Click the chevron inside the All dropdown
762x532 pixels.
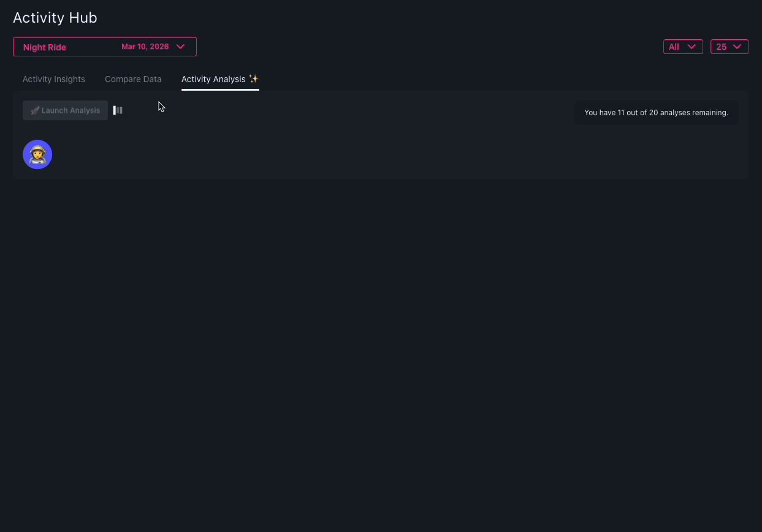pyautogui.click(x=693, y=46)
